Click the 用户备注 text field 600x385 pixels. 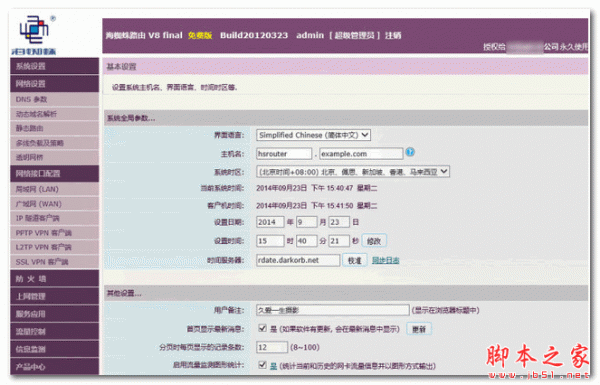coord(333,310)
